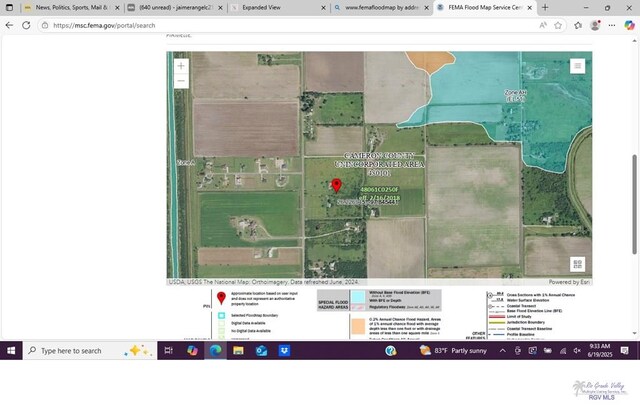Open Task View on the taskbar
The image size is (640, 410).
pyautogui.click(x=168, y=350)
